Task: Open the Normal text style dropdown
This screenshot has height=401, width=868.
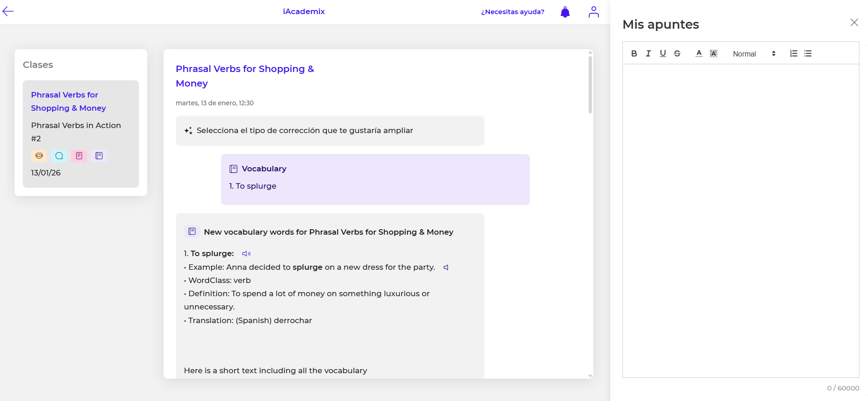Action: click(754, 54)
